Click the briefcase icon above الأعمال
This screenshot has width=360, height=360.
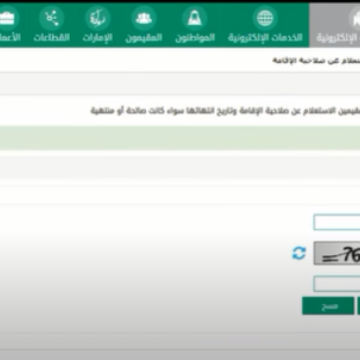coord(7,18)
